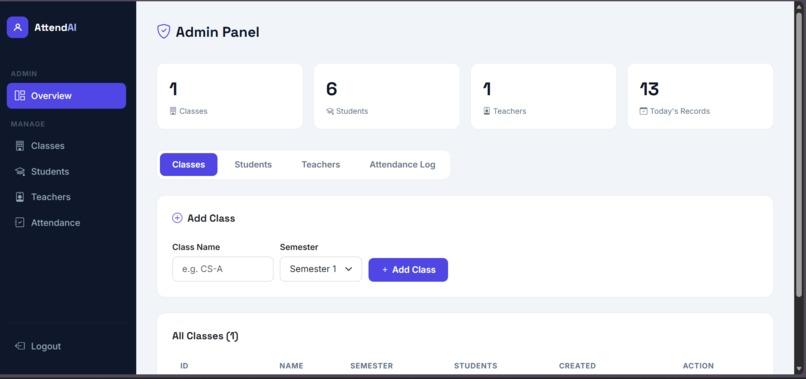
Task: Click the purple Add Class button
Action: pos(408,269)
